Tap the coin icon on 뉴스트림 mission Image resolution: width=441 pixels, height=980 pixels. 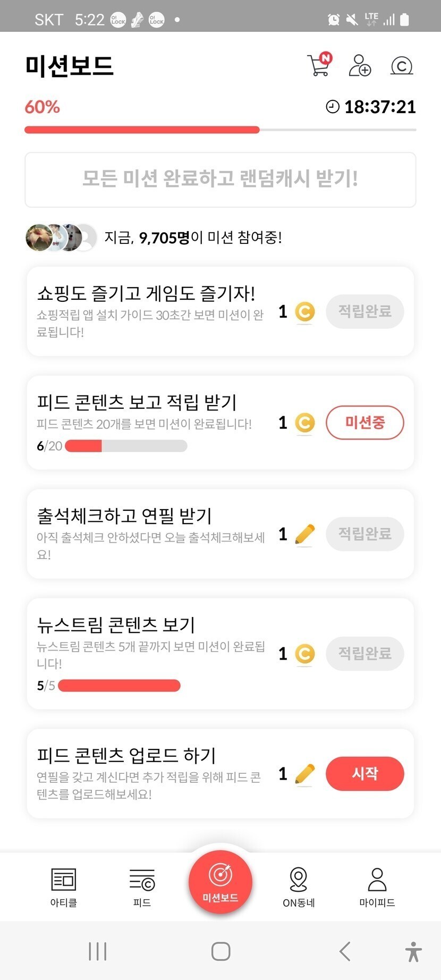coord(304,654)
